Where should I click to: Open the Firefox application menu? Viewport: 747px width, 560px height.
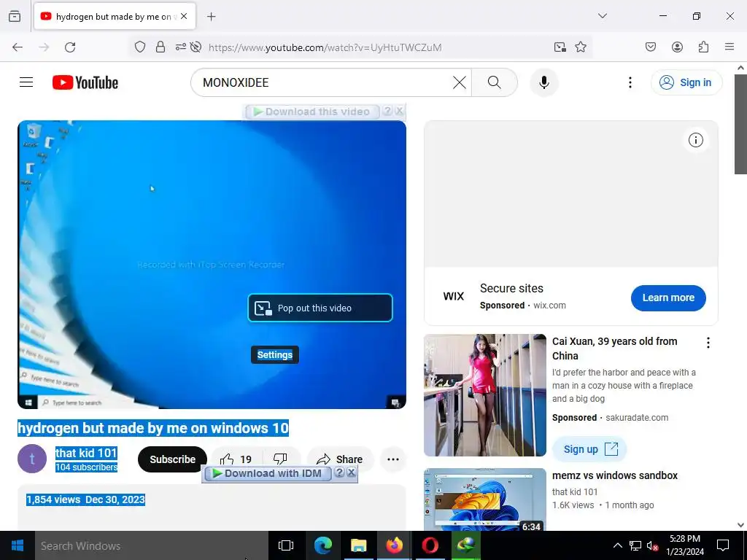point(729,47)
